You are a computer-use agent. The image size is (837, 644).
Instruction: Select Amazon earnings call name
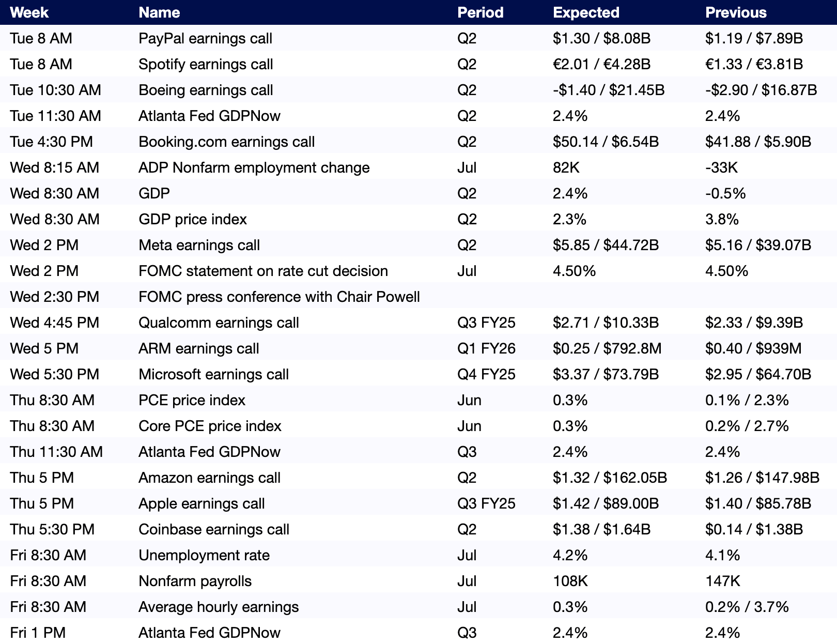[209, 478]
